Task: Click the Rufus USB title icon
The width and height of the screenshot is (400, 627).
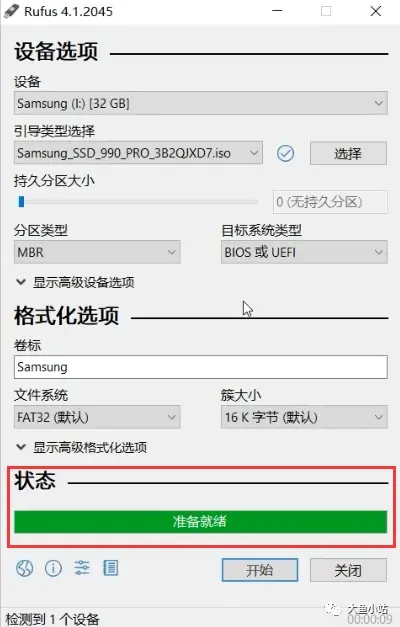Action: pos(11,11)
